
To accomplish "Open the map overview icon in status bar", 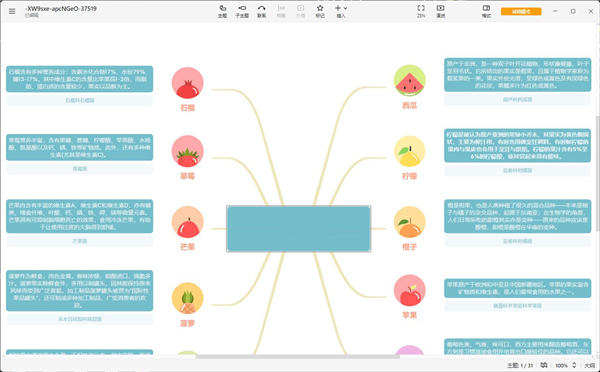I will tap(544, 365).
